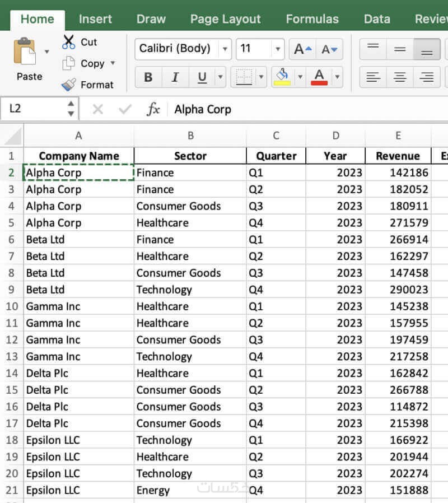Open the Formulas tab
Screen dimensions: 448x503
tap(312, 19)
